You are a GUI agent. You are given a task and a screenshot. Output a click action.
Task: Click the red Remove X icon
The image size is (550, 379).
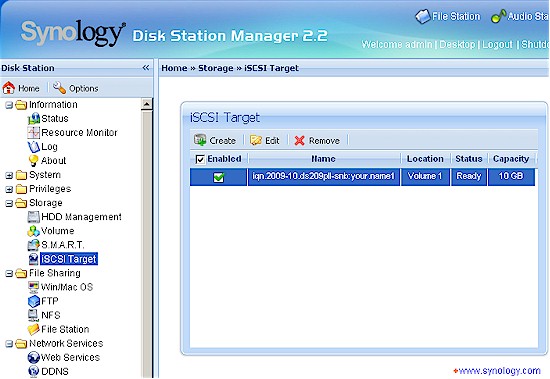click(299, 140)
